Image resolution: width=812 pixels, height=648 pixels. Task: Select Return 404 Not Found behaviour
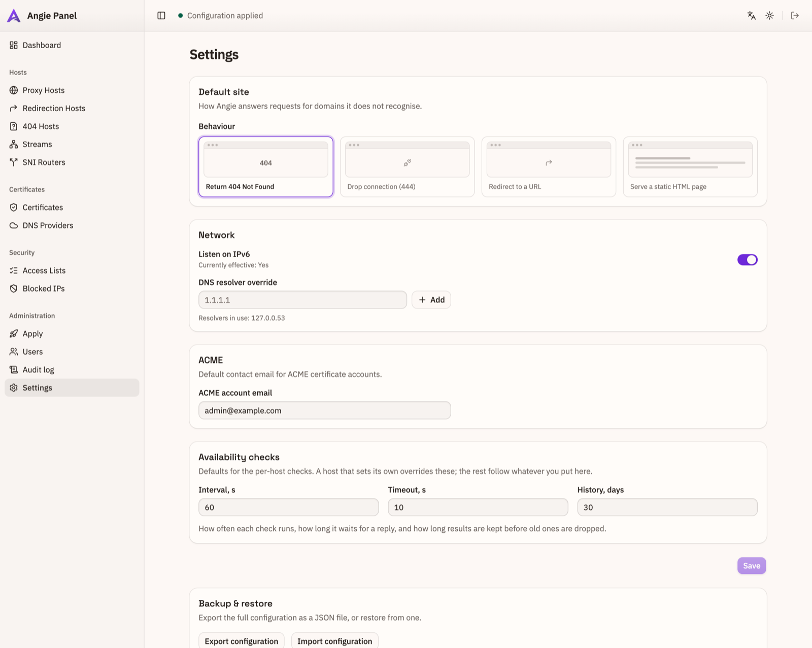pyautogui.click(x=266, y=166)
